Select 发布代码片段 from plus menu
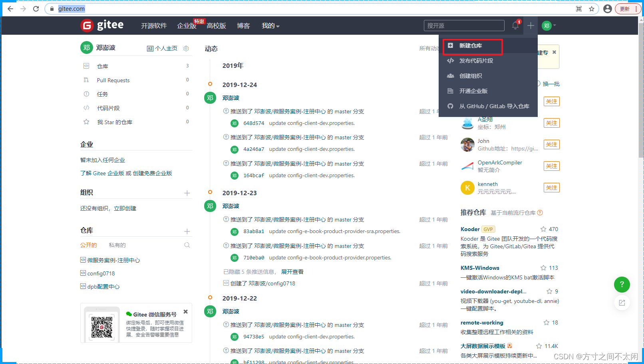Image resolution: width=644 pixels, height=364 pixels. pyautogui.click(x=488, y=61)
